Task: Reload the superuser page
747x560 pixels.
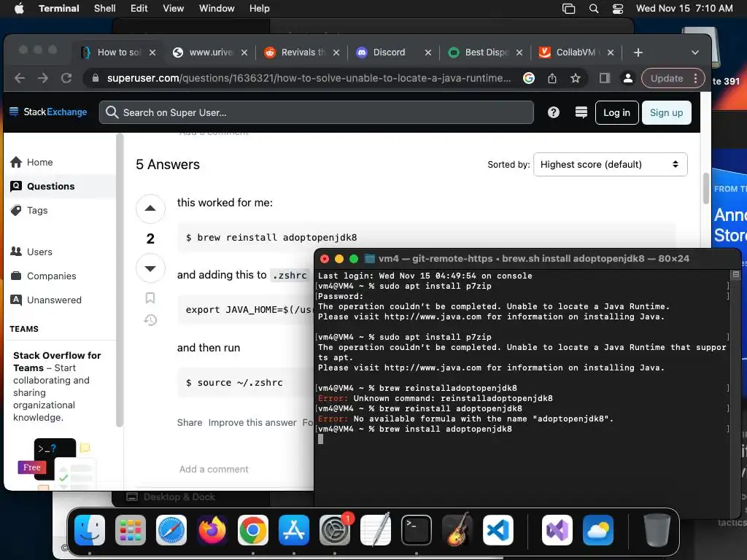Action: (66, 78)
